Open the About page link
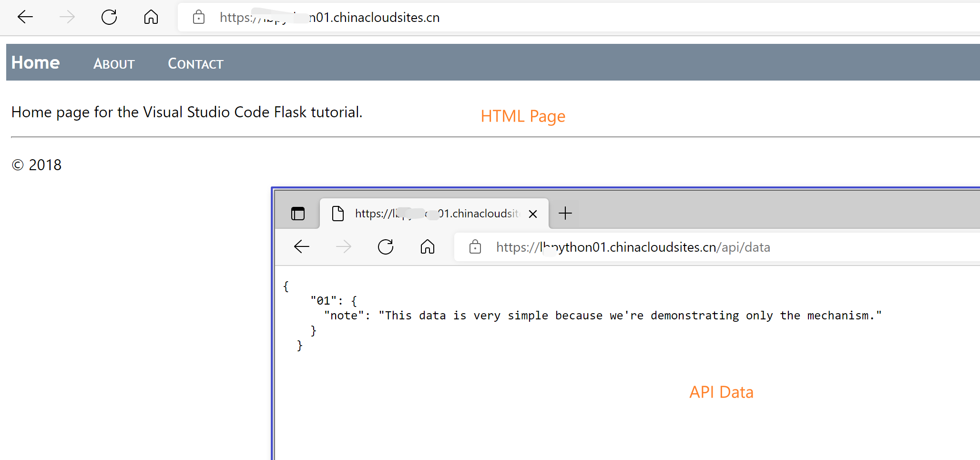The height and width of the screenshot is (460, 980). 114,64
